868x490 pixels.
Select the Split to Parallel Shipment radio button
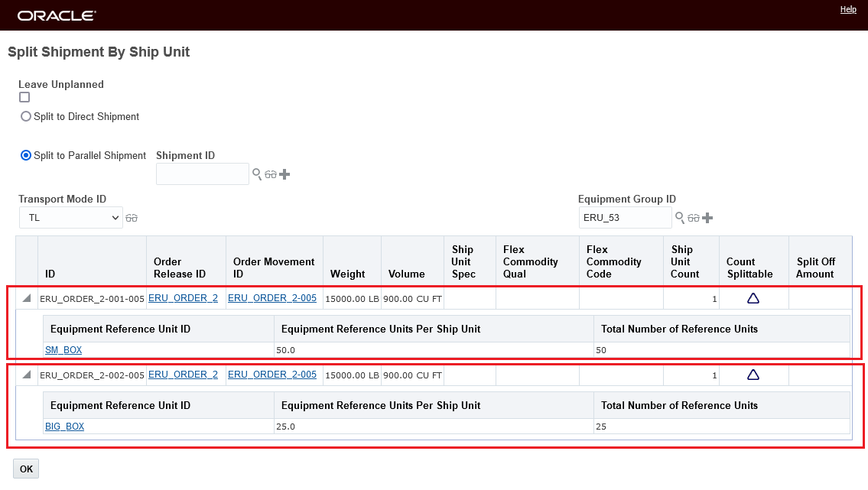click(x=25, y=155)
